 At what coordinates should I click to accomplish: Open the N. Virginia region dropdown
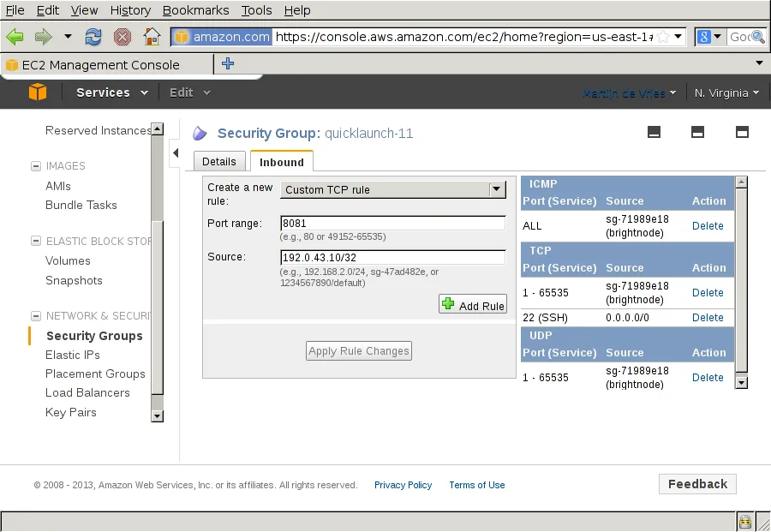726,93
